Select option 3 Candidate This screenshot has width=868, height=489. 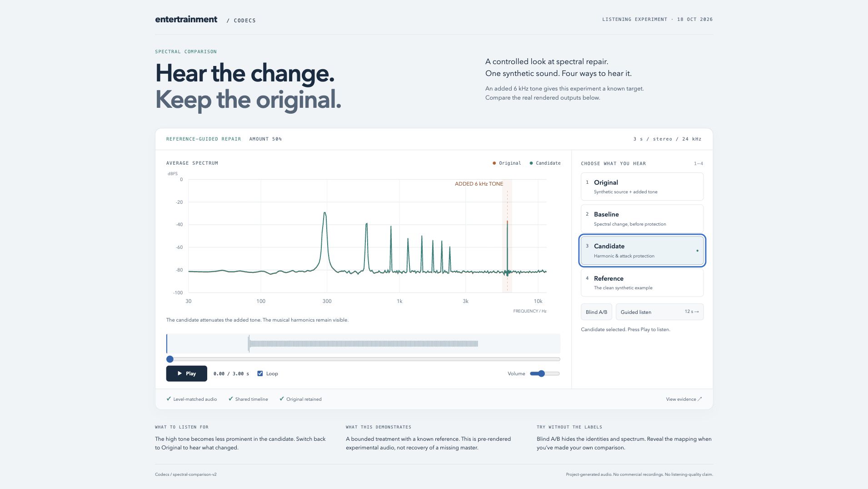click(642, 251)
